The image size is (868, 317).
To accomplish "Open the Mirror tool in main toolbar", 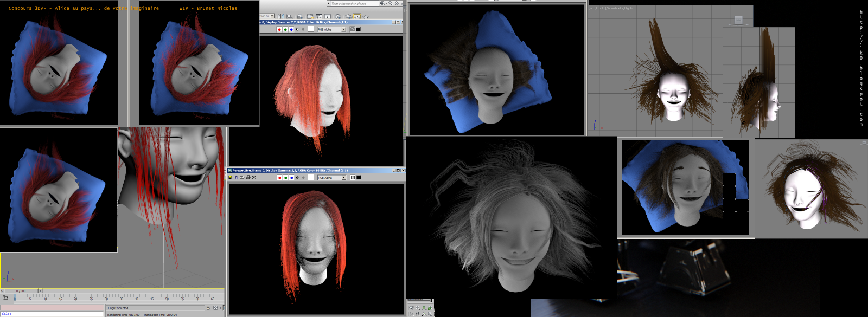I will click(x=281, y=17).
